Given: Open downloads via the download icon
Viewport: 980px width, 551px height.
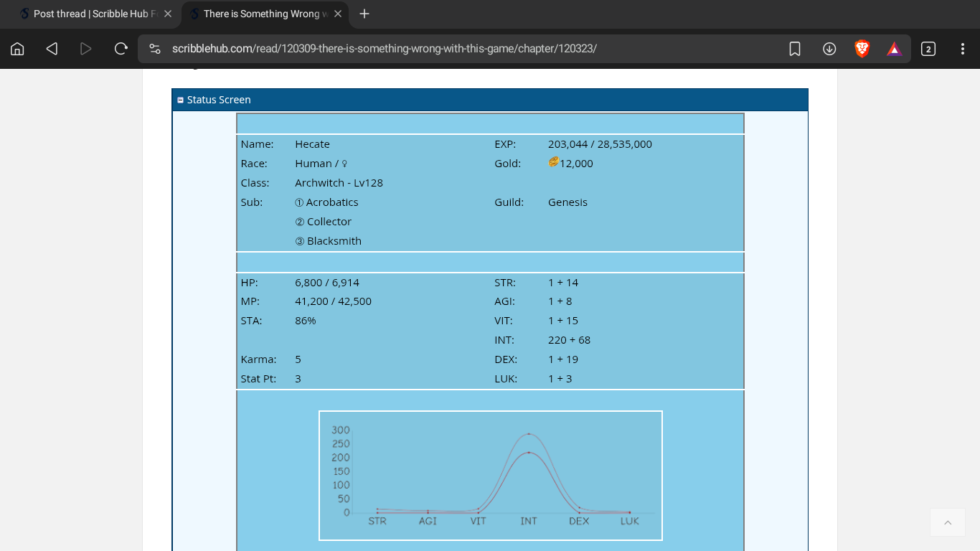Looking at the screenshot, I should (829, 49).
